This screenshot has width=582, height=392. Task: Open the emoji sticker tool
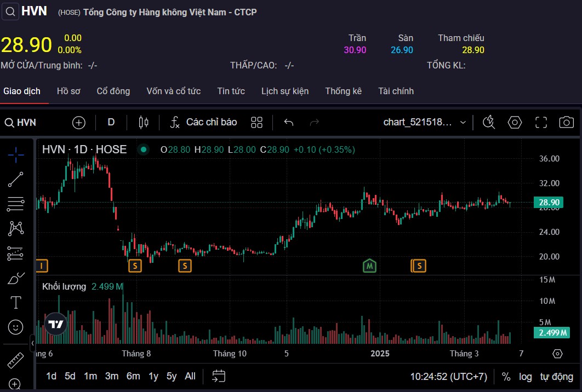click(16, 327)
